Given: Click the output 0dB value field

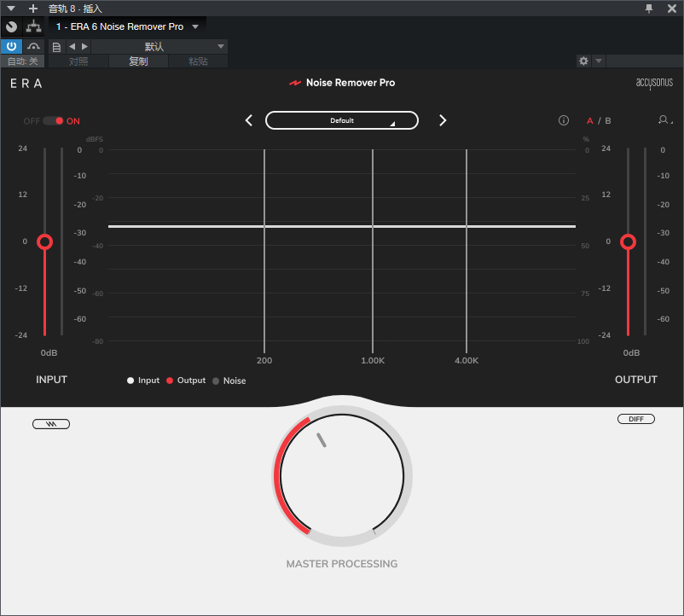Looking at the screenshot, I should [x=631, y=352].
